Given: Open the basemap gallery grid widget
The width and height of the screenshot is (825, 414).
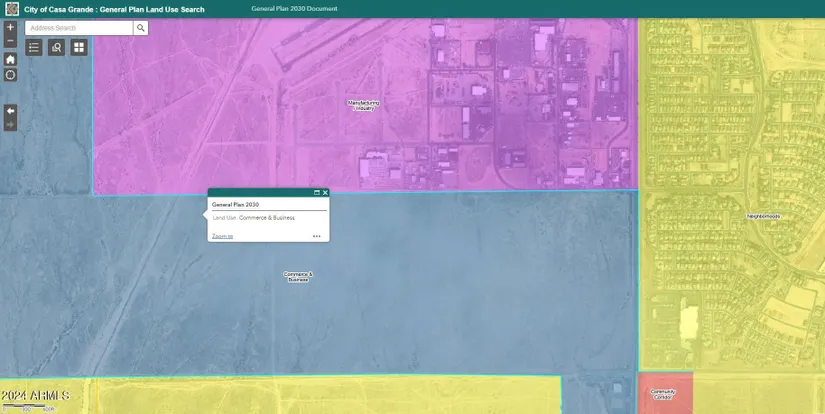Looking at the screenshot, I should [x=78, y=47].
